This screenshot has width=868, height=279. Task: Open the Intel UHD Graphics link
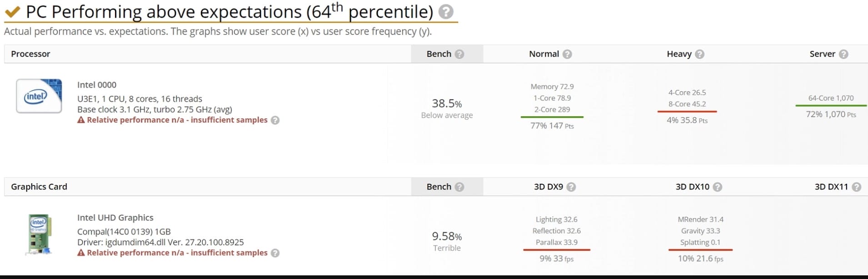click(115, 218)
